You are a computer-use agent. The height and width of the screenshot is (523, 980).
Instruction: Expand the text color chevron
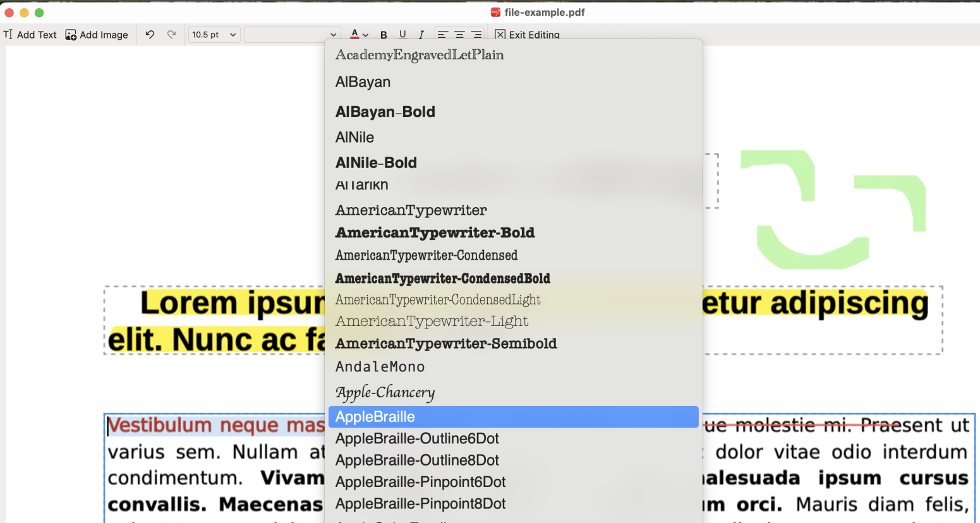[363, 35]
